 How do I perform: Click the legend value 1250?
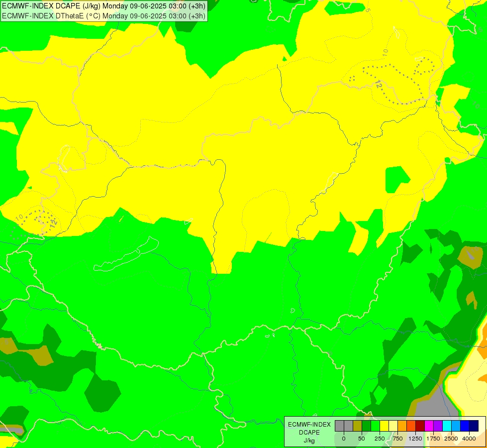415,439
